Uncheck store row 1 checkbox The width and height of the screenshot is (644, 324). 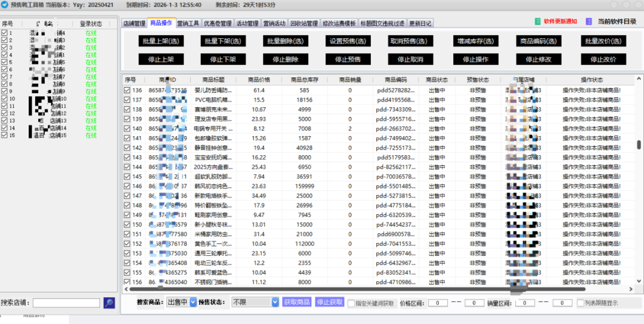[5, 33]
